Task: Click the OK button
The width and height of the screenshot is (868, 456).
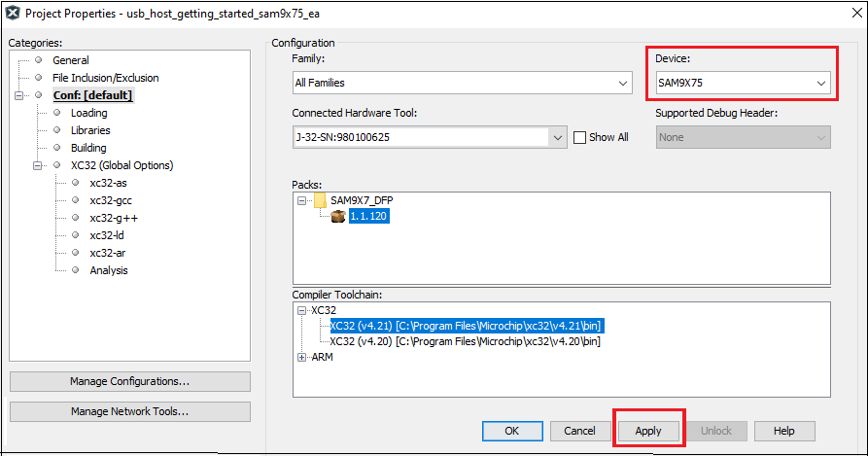Action: pyautogui.click(x=511, y=431)
